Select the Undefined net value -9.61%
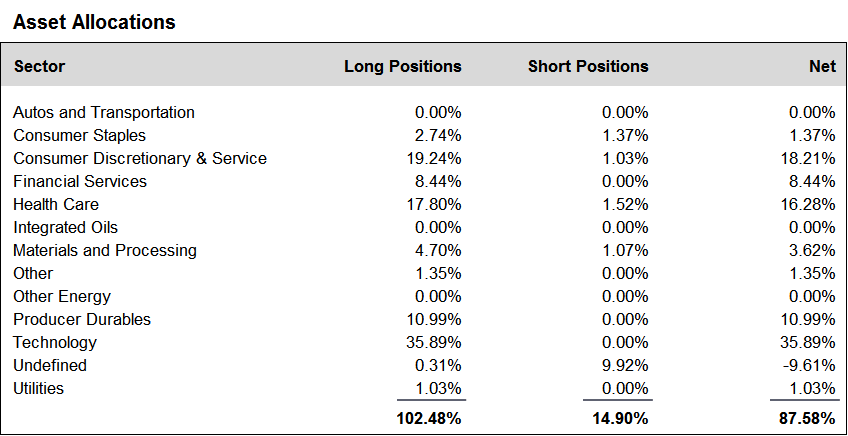The width and height of the screenshot is (848, 436). tap(809, 365)
